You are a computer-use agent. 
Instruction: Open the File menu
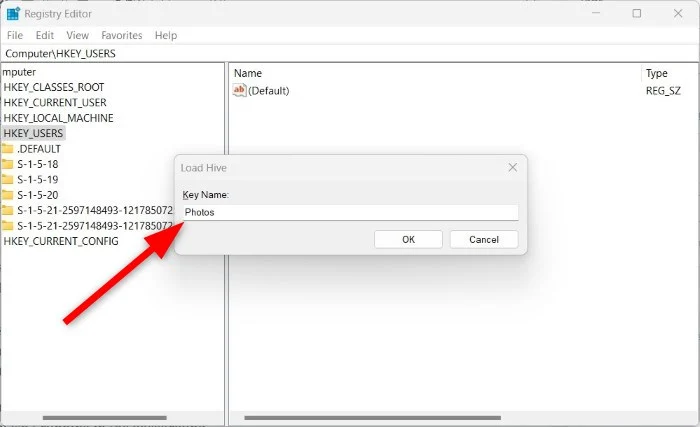pyautogui.click(x=15, y=35)
